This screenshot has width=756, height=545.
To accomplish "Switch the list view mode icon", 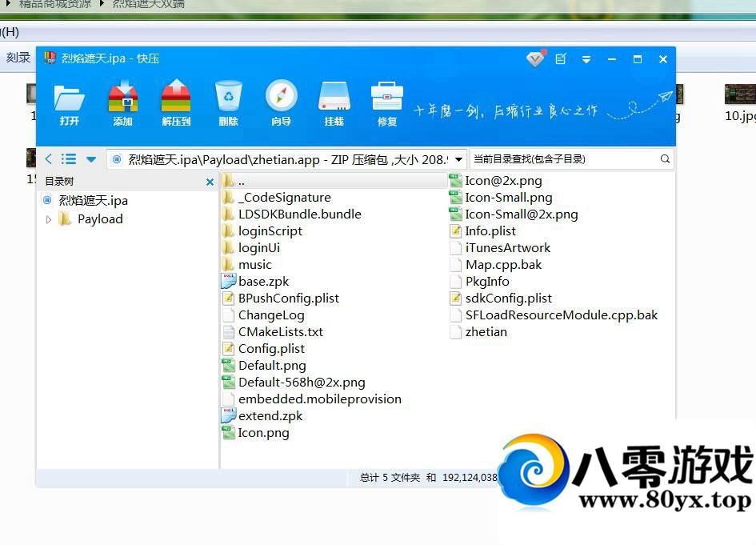I will pyautogui.click(x=69, y=158).
